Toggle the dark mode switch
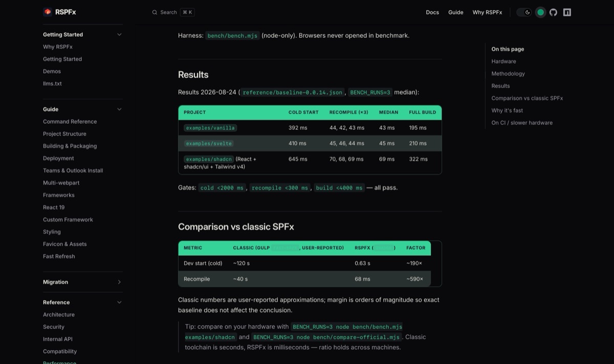The image size is (614, 364). click(524, 12)
